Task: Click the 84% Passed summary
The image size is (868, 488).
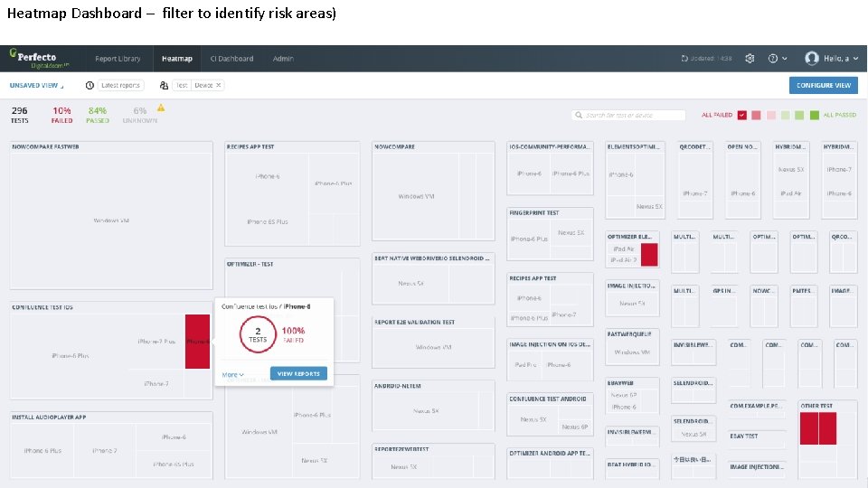Action: [98, 115]
